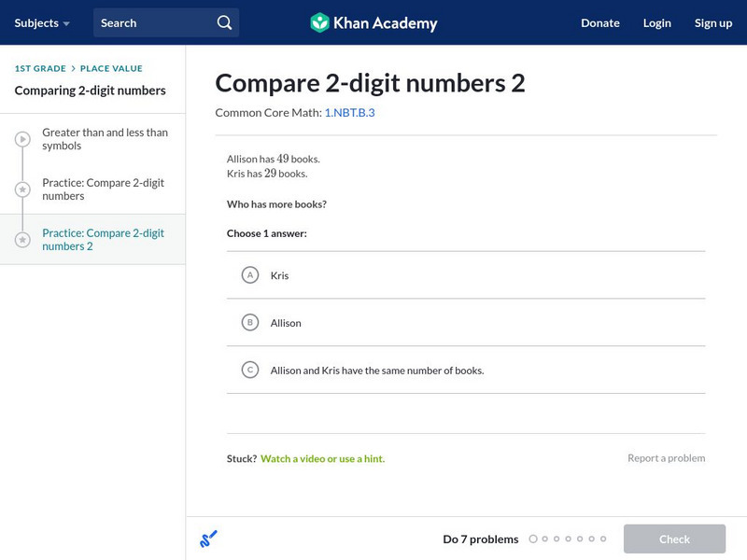
Task: Click the last problem progress circle
Action: (x=603, y=539)
